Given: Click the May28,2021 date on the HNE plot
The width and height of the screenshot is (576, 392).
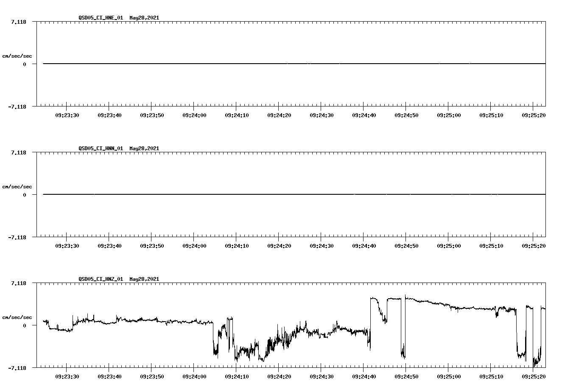Looking at the screenshot, I should coord(143,18).
